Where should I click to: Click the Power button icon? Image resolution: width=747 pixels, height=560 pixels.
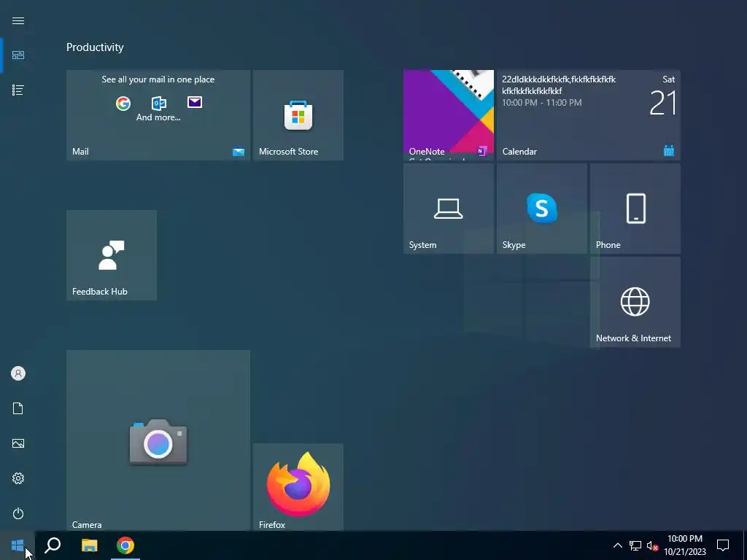tap(18, 513)
